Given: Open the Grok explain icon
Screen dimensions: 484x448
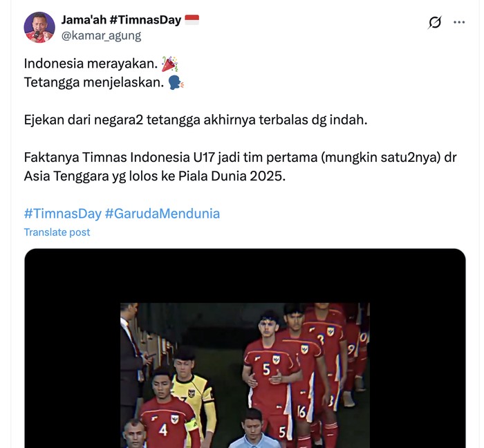Looking at the screenshot, I should 435,22.
